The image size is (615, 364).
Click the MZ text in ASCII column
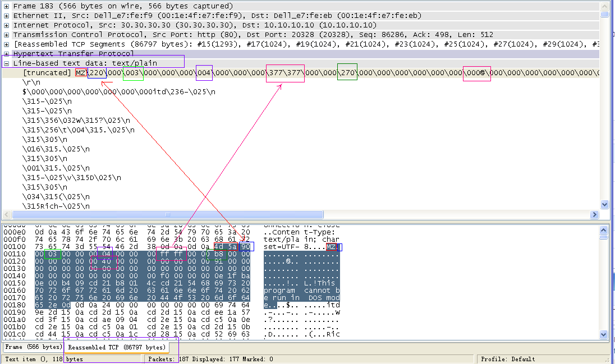[x=331, y=247]
